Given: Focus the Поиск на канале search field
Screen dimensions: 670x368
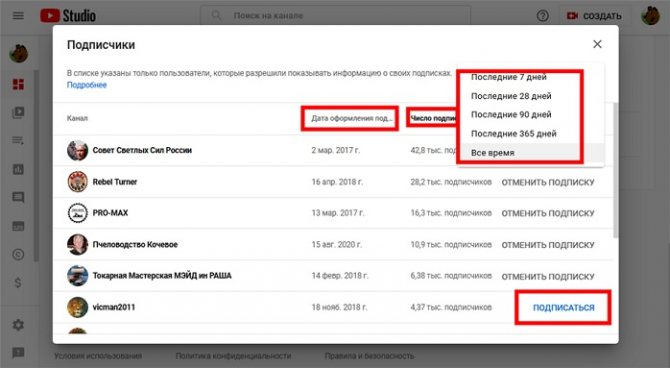Looking at the screenshot, I should tap(335, 16).
